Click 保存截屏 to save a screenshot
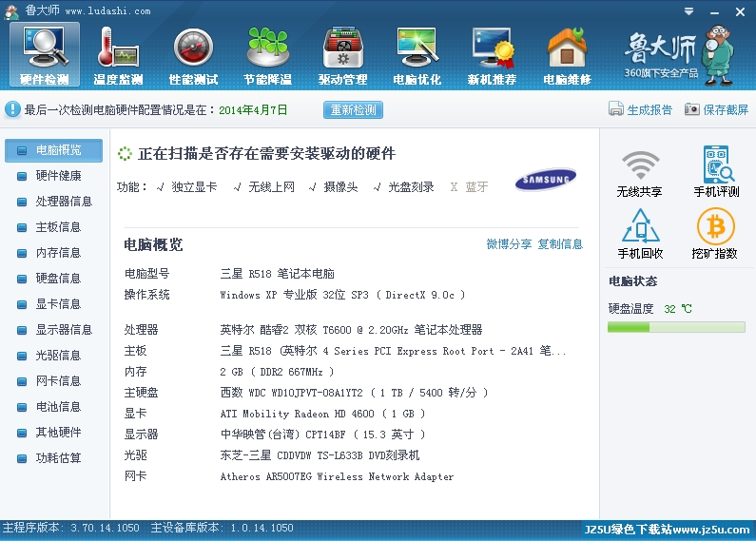This screenshot has height=541, width=756. click(x=716, y=109)
